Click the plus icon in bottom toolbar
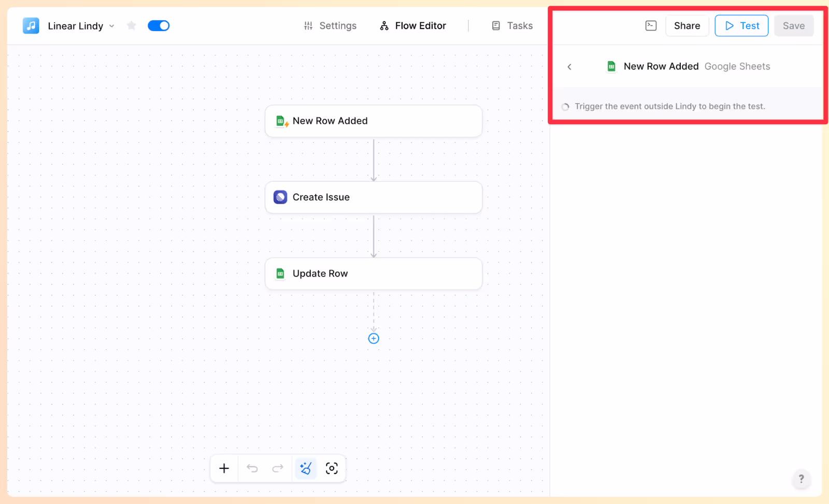This screenshot has height=504, width=829. (224, 468)
